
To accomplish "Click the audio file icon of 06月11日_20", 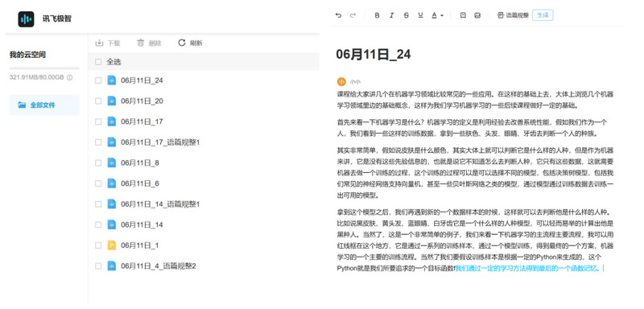I will [x=112, y=101].
